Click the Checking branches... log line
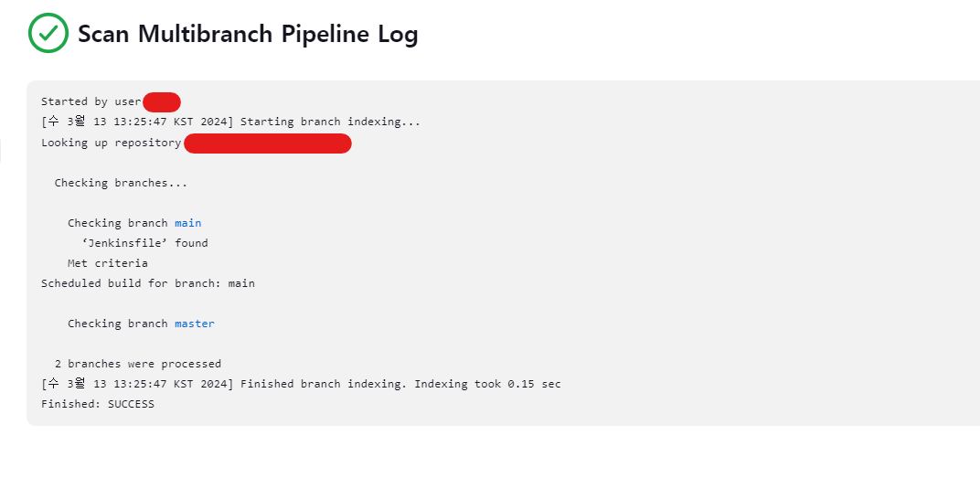 click(x=121, y=183)
